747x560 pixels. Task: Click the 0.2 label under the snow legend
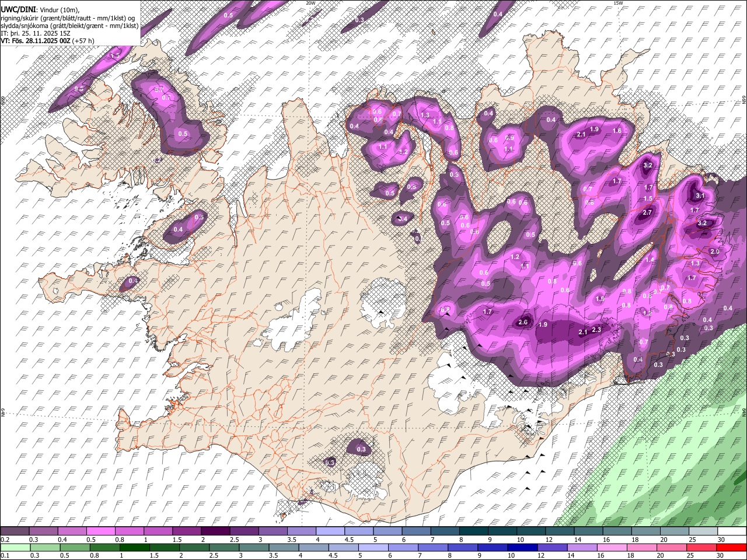click(5, 540)
